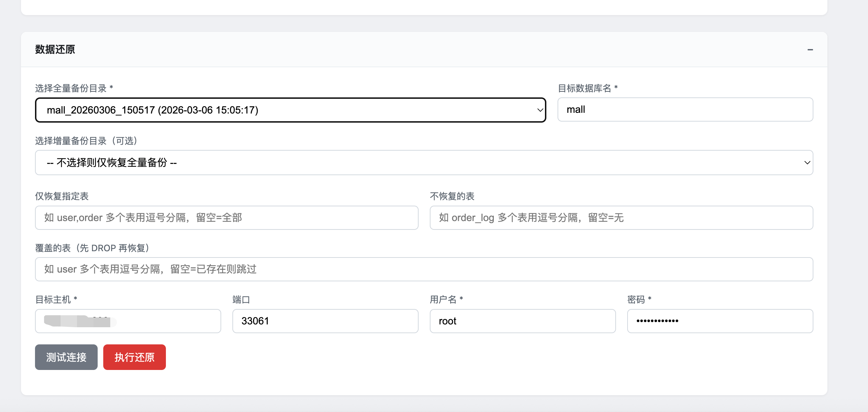Click the 数据还原 panel header title
The width and height of the screenshot is (868, 412).
[55, 49]
